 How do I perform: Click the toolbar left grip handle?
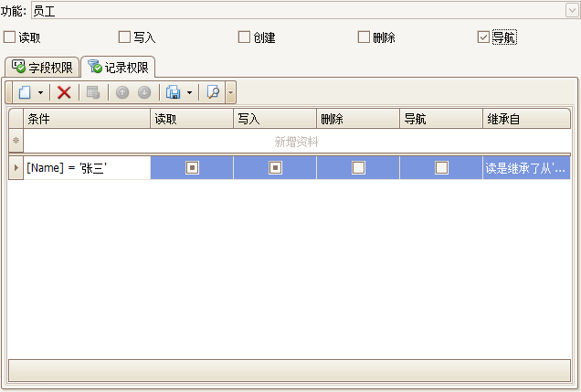tap(9, 92)
